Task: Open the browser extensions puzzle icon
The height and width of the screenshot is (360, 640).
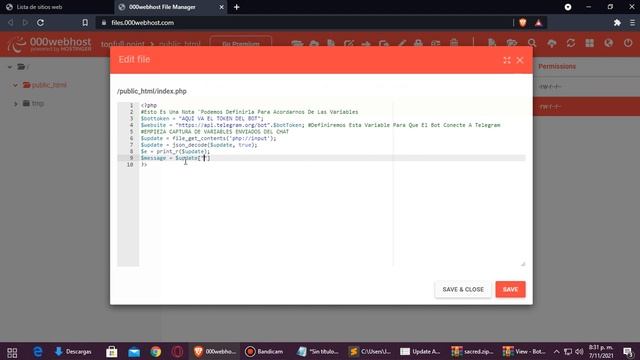Action: (x=617, y=22)
